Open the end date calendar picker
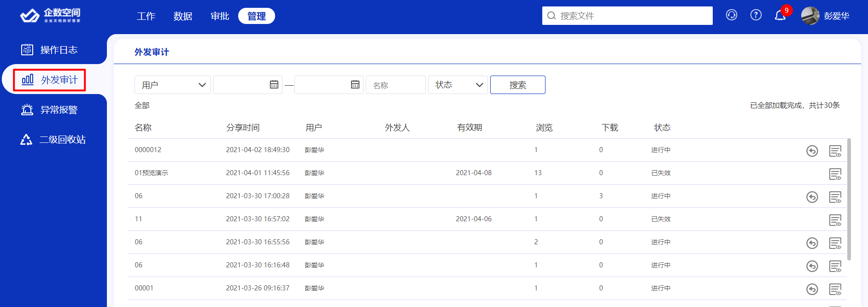Image resolution: width=868 pixels, height=307 pixels. 355,84
